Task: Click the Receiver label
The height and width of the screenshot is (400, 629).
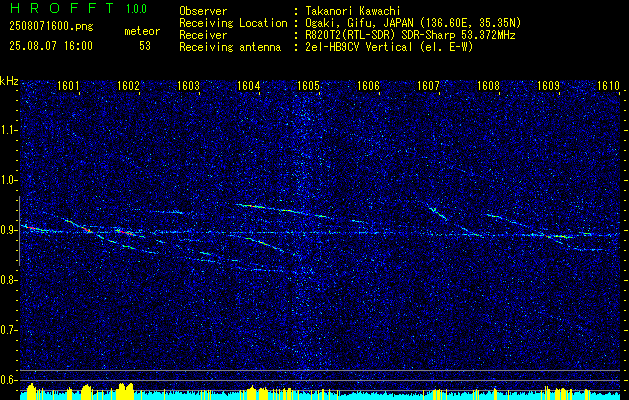Action: (x=203, y=35)
